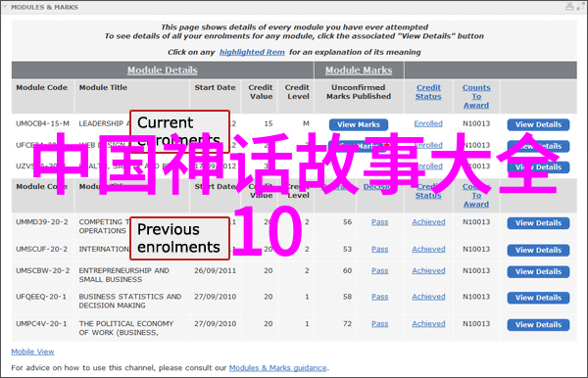Click the pop-out icon in the channel header
Viewport: 588px width, 378px height.
pos(580,7)
